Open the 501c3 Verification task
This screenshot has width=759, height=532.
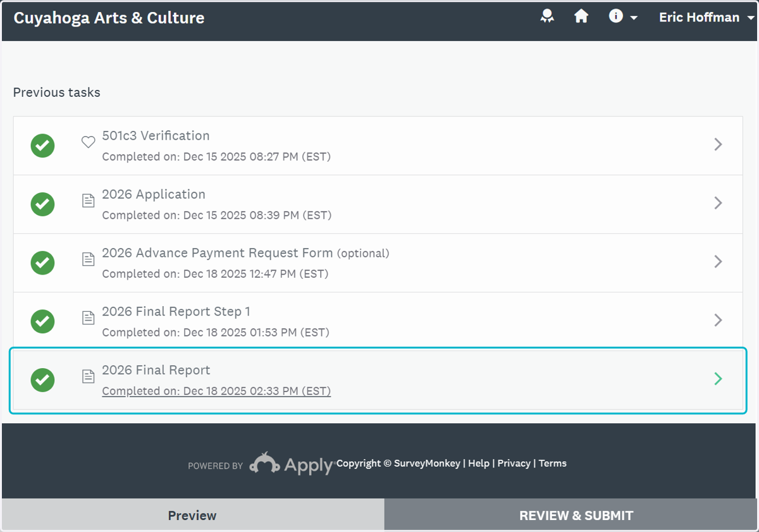pyautogui.click(x=156, y=136)
